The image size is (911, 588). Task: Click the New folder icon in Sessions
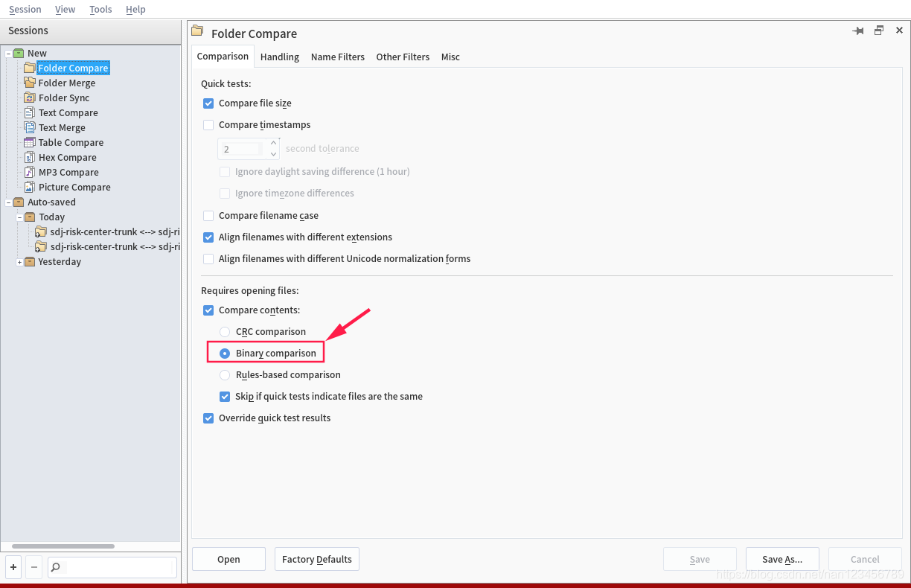19,53
